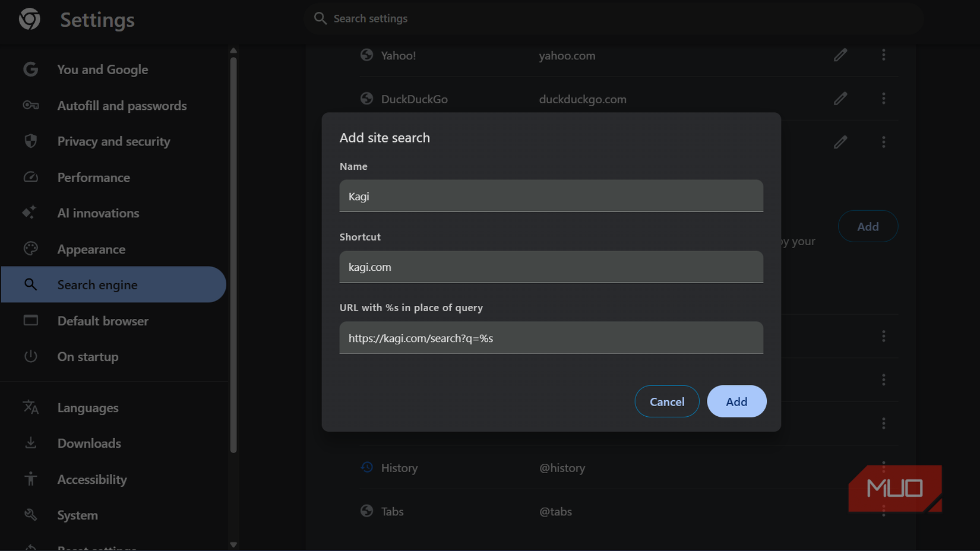Click the pencil icon to edit Yahoo!
Screen dimensions: 980x551
coord(840,55)
